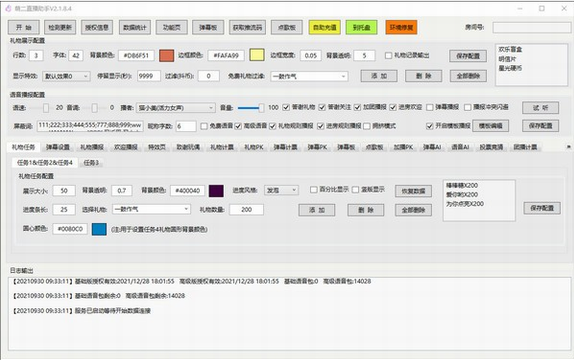
Task: Click the 试听 preview button
Action: pos(540,108)
